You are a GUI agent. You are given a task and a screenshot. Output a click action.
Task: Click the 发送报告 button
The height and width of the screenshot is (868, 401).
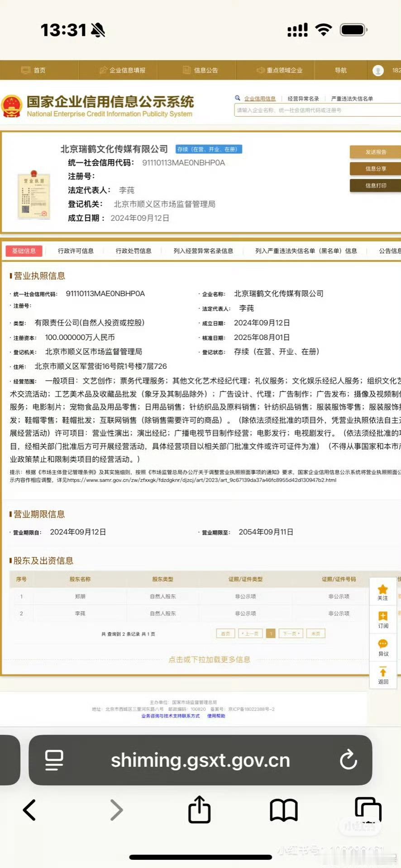pyautogui.click(x=375, y=152)
